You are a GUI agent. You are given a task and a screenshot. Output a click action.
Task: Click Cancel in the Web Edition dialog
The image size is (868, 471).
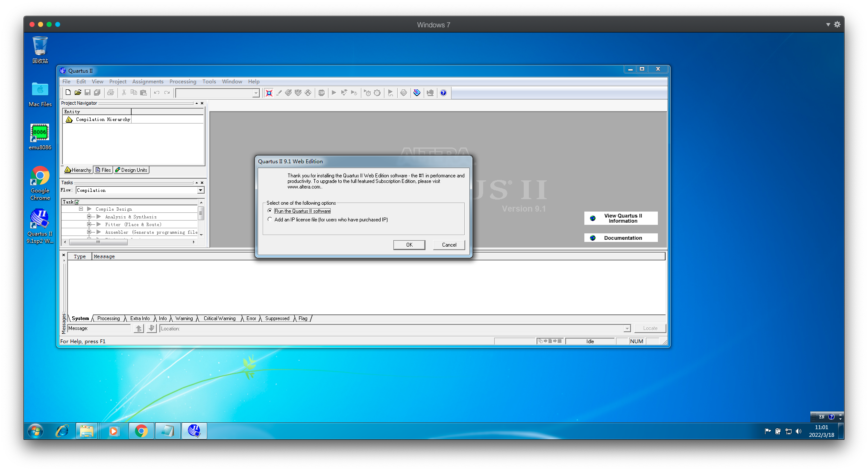pos(449,245)
